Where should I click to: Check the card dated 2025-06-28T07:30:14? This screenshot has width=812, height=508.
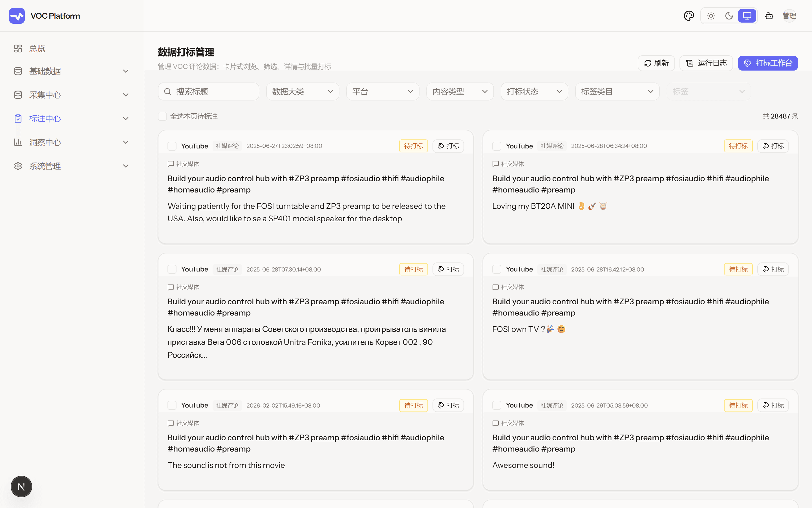click(x=172, y=270)
